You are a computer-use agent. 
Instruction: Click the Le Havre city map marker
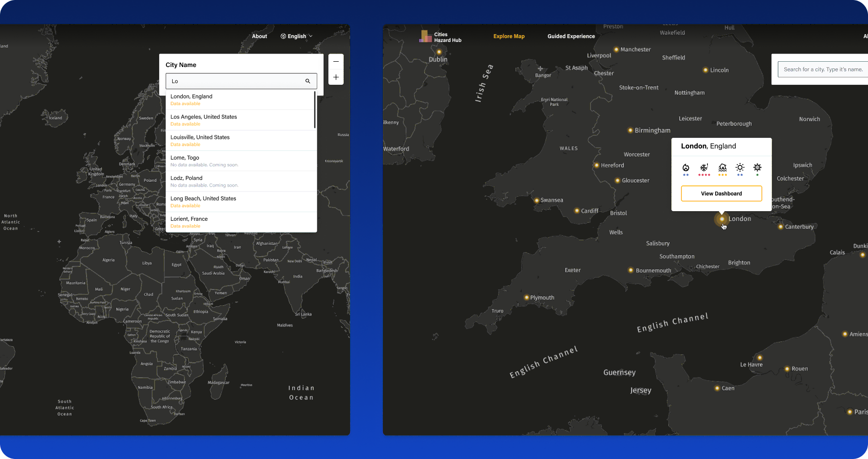coord(759,358)
